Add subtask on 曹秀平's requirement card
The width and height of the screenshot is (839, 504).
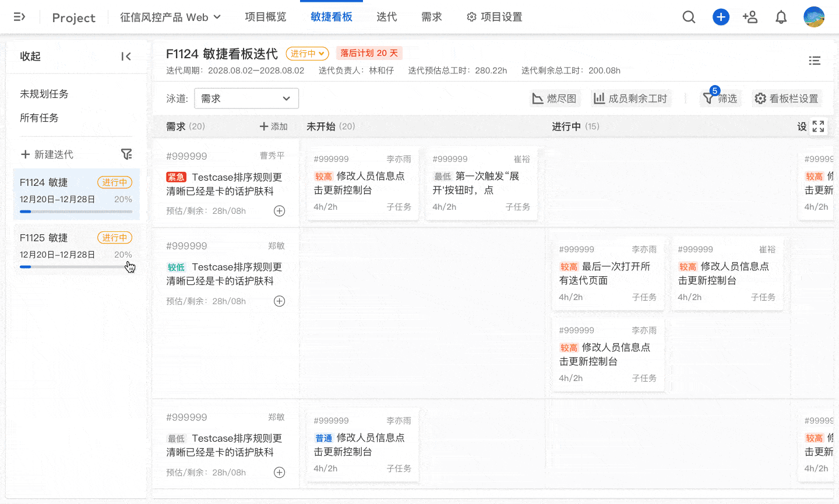[x=280, y=211]
